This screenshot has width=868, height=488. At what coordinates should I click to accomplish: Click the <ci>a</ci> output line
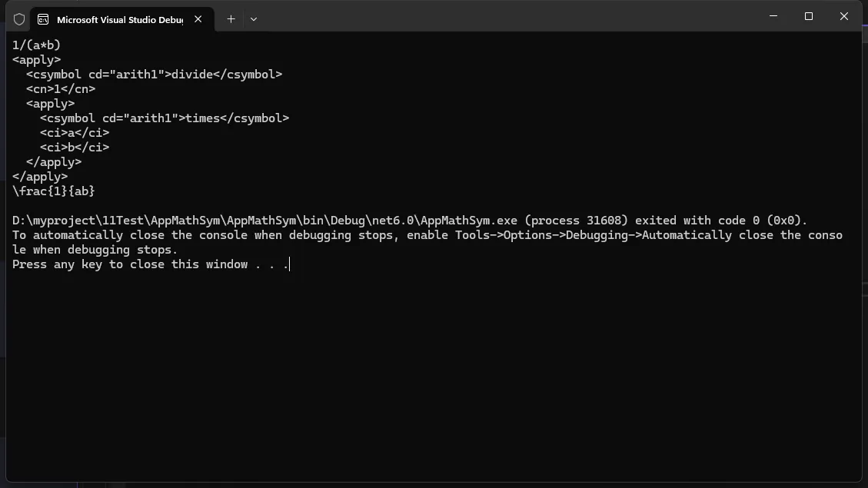pos(75,133)
